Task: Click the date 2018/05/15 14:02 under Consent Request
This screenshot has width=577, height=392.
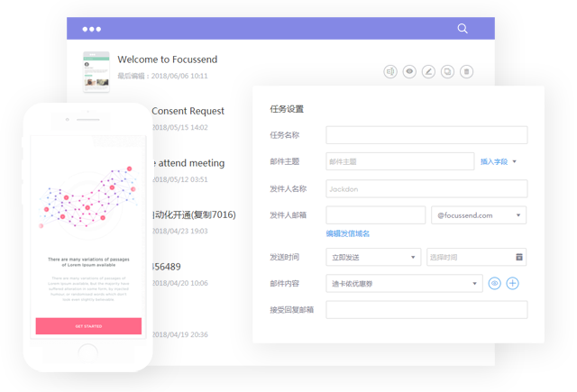Action: coord(180,128)
